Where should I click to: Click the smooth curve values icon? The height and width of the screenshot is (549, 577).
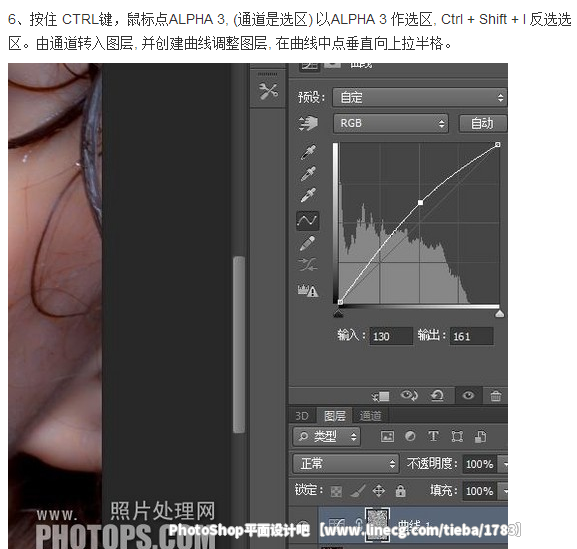(308, 264)
